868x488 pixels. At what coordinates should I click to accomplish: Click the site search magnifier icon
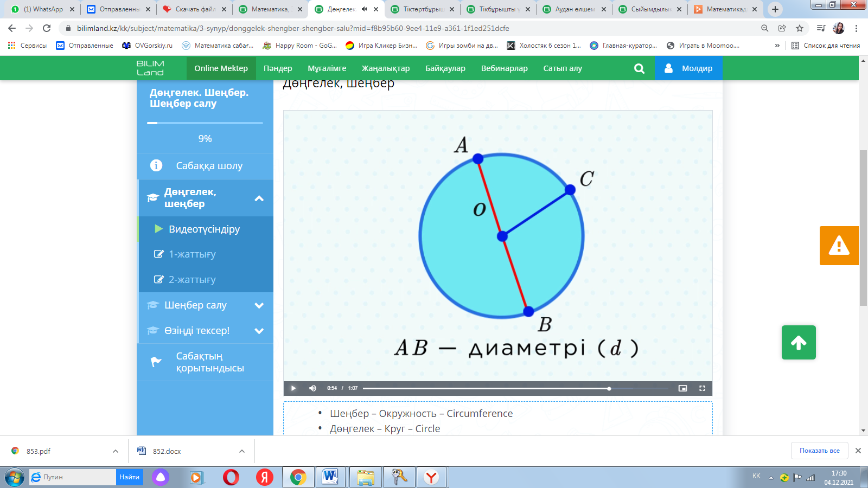[640, 68]
